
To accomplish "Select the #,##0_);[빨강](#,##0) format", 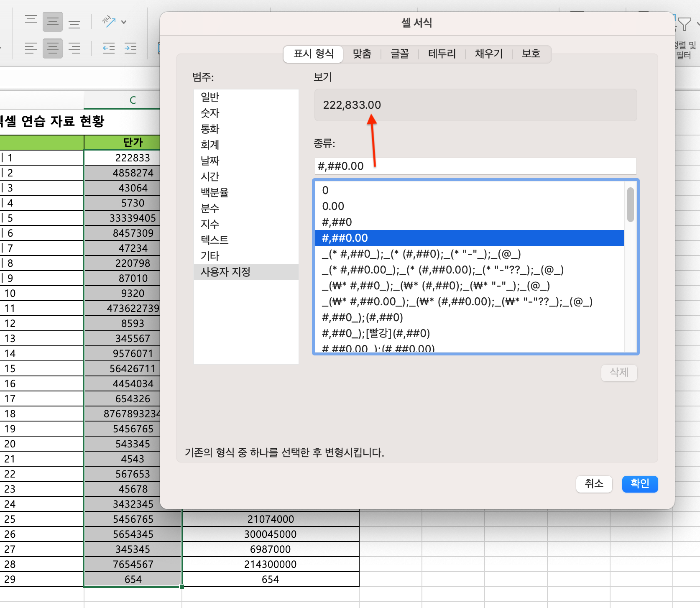I will (x=469, y=333).
